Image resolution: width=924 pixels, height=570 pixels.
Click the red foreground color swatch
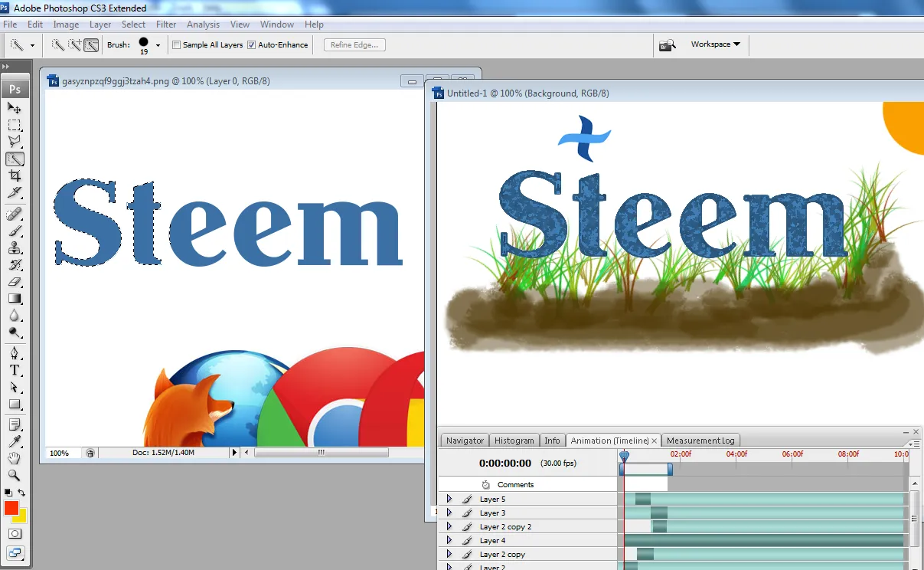point(11,507)
